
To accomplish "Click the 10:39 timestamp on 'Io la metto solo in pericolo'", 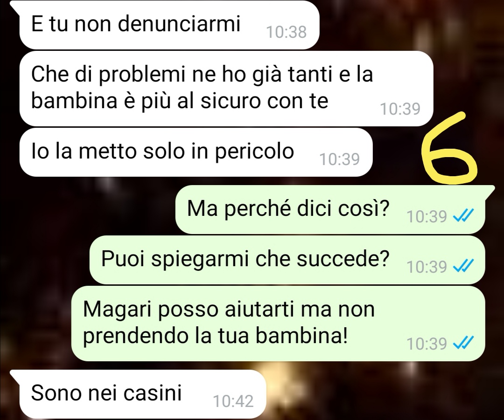I will pyautogui.click(x=339, y=159).
